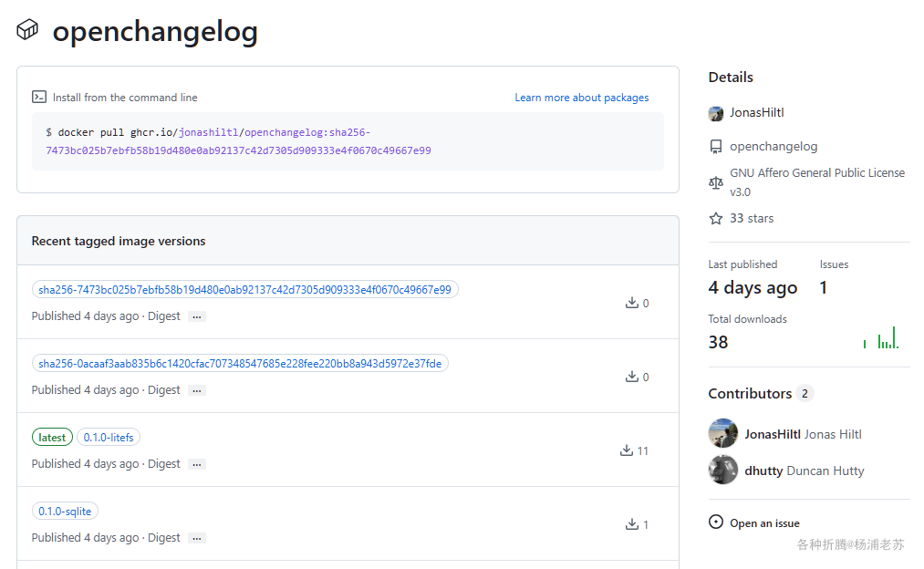Click the terminal icon beside Install instructions

(39, 97)
